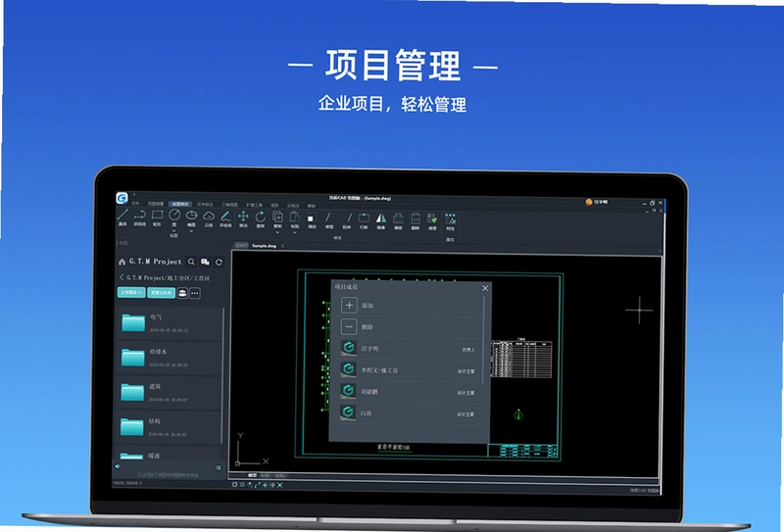Viewport: 784px width, 532px height.
Task: Click the New Folder (新建文件夹) button
Action: coord(161,293)
